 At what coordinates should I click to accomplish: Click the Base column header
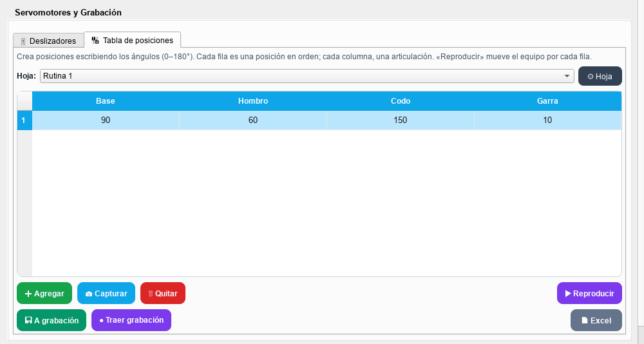(106, 101)
